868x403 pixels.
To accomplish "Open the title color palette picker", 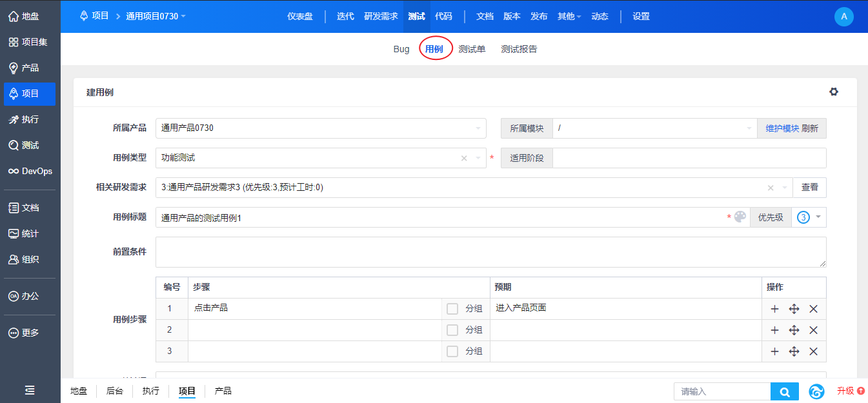I will (x=740, y=217).
